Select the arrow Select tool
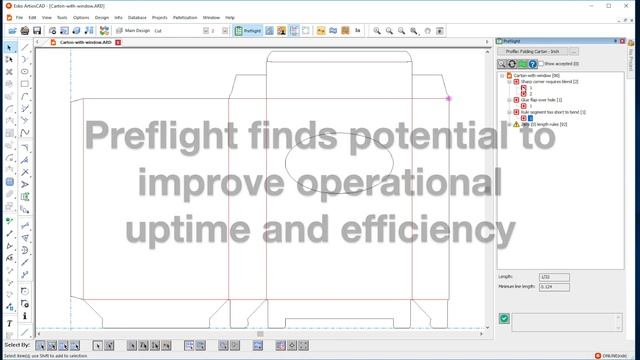 click(x=9, y=48)
